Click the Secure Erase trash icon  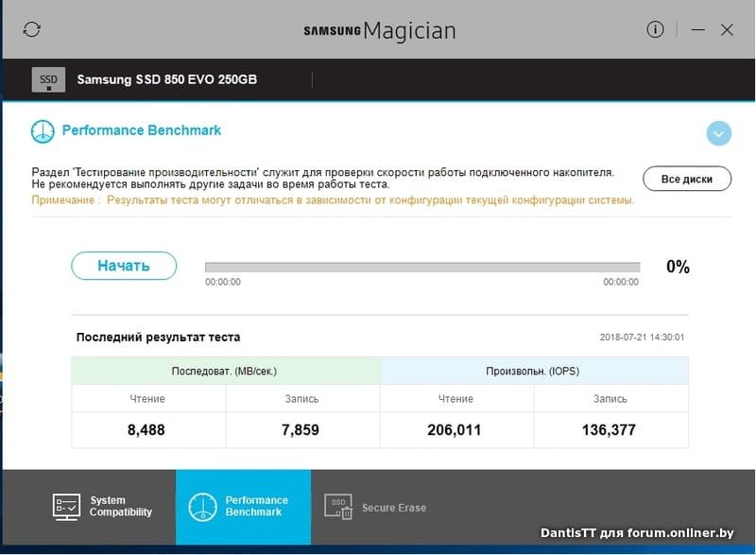(339, 507)
